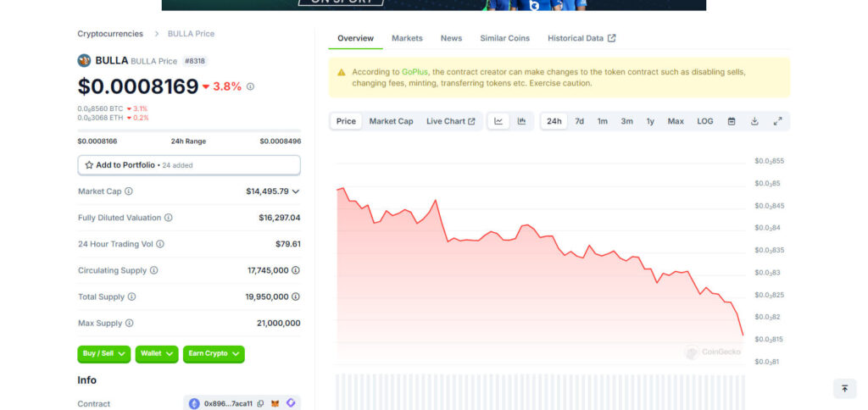
Task: Select the 1m time range
Action: pyautogui.click(x=603, y=121)
